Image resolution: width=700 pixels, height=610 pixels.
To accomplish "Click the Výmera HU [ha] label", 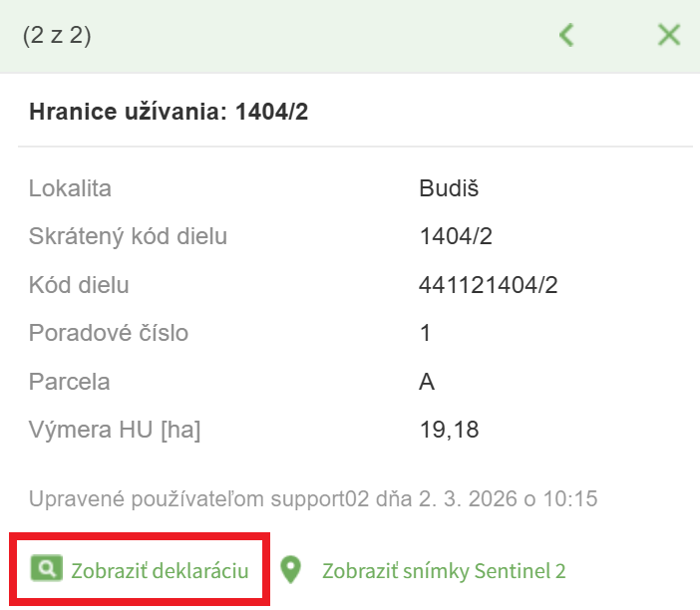I will pos(116,431).
